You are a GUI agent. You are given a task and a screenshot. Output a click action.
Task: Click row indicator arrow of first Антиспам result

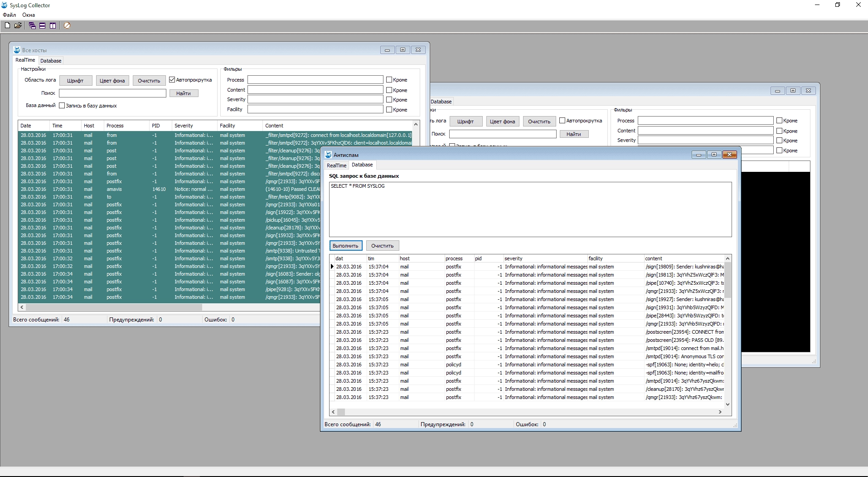point(332,267)
